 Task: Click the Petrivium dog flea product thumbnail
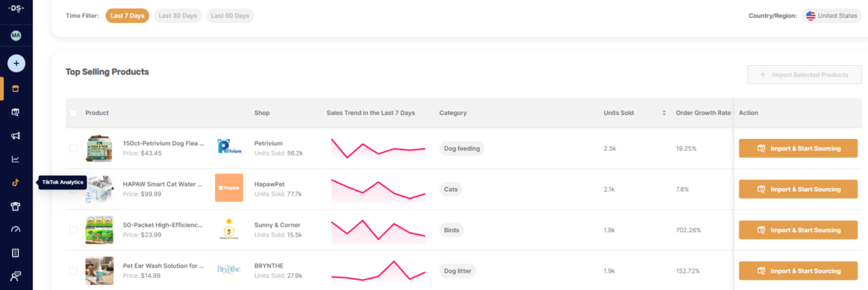click(x=99, y=148)
